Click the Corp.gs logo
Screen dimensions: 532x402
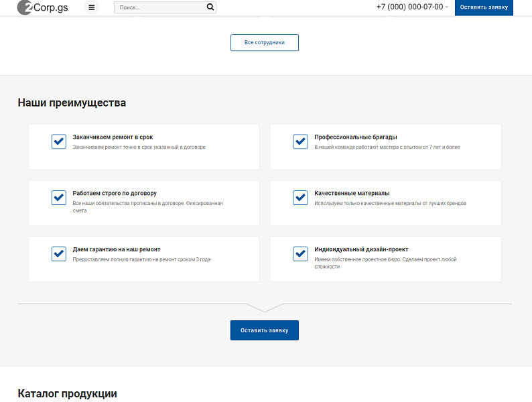(x=42, y=7)
